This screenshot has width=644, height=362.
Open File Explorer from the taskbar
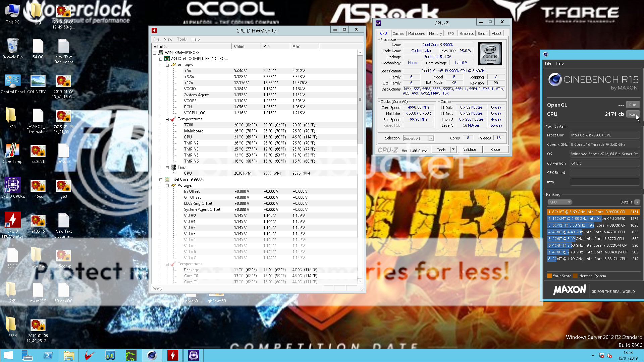[69, 355]
